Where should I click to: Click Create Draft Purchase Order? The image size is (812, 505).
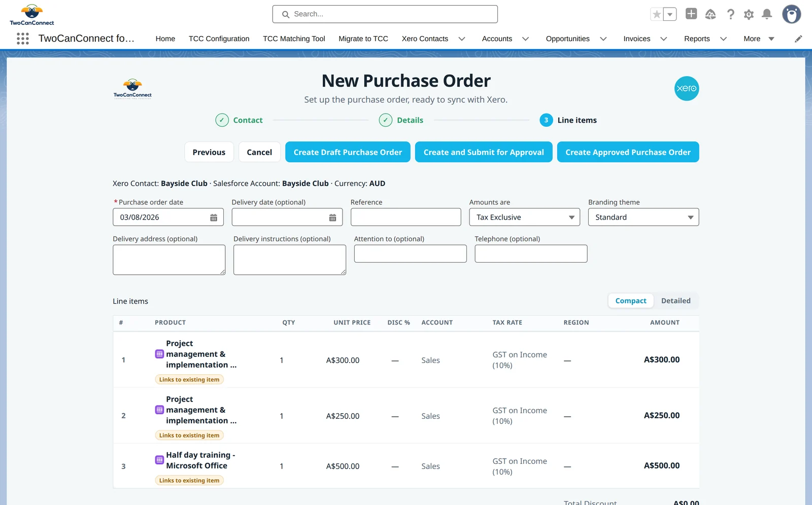coord(348,152)
